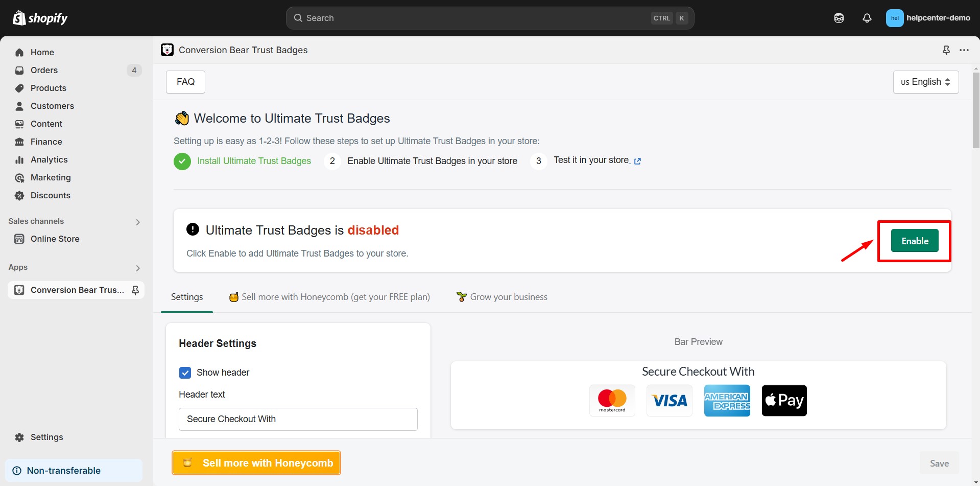The image size is (980, 486).
Task: Unpin the Conversion Bear Trust Badges app
Action: [946, 50]
